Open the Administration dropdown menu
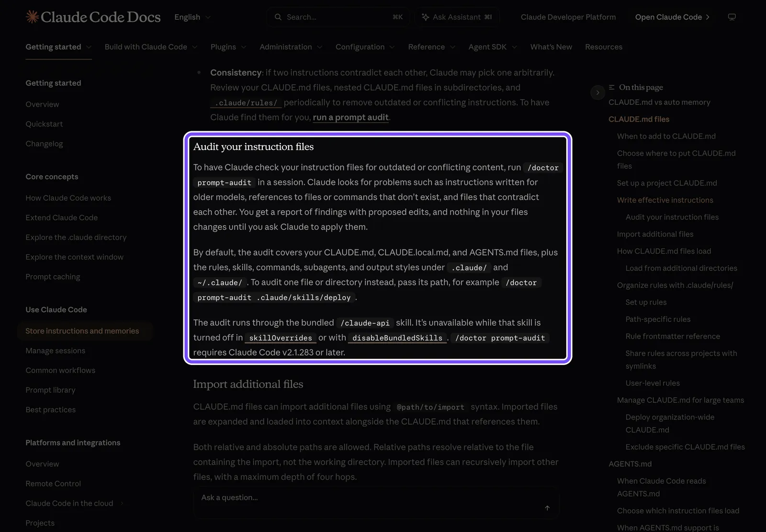Viewport: 766px width, 532px height. [291, 47]
